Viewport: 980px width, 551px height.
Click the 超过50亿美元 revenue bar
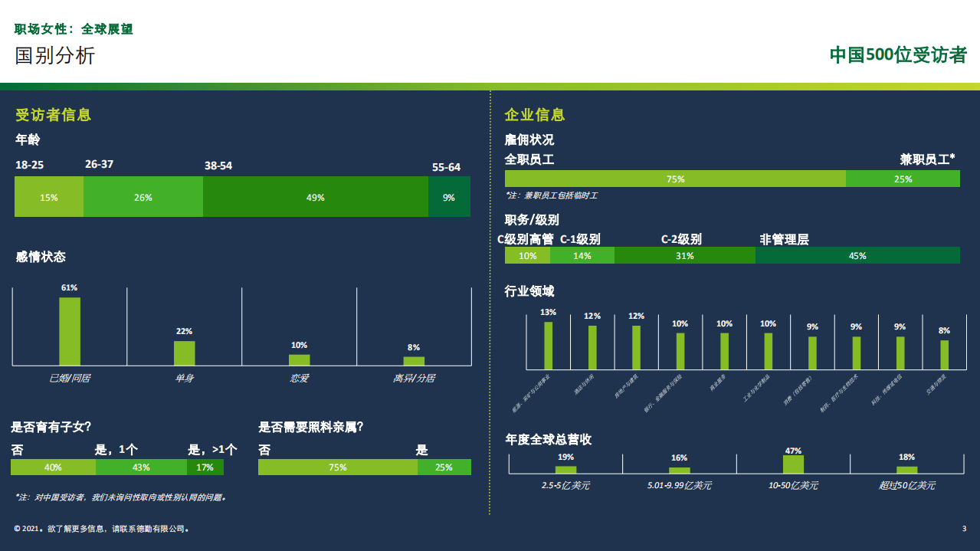tap(908, 469)
